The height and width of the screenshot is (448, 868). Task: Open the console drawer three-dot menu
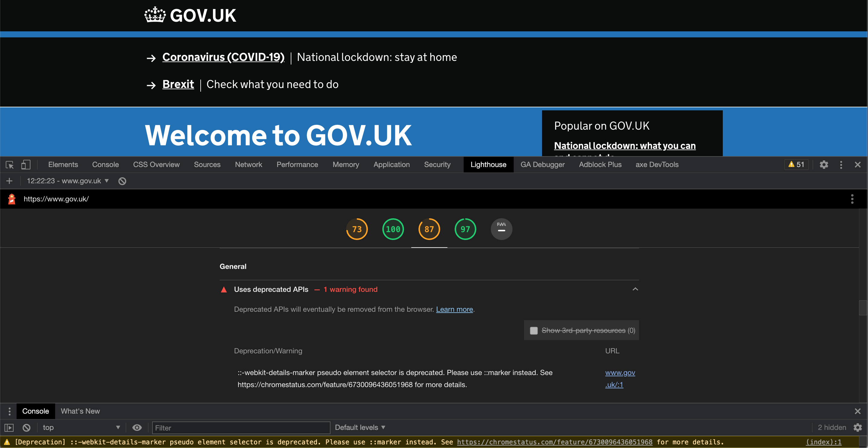pos(9,411)
